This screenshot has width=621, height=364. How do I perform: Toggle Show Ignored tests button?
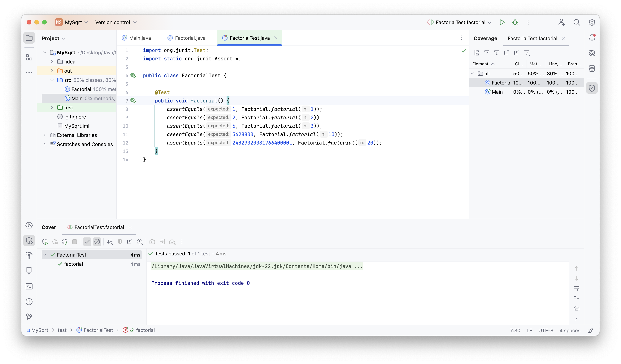[97, 242]
